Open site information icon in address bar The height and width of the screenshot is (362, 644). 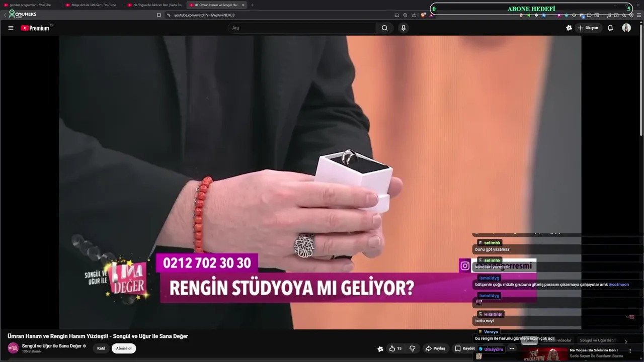(x=169, y=15)
